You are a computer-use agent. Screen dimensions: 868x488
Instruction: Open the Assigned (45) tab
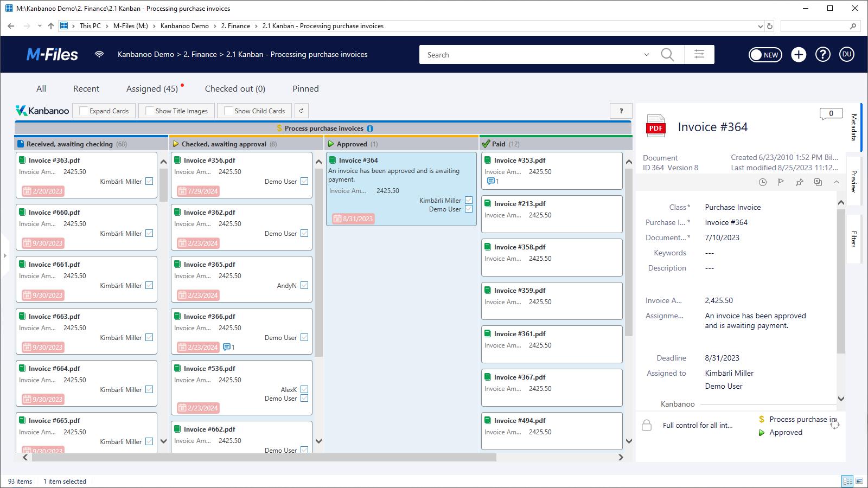[152, 89]
